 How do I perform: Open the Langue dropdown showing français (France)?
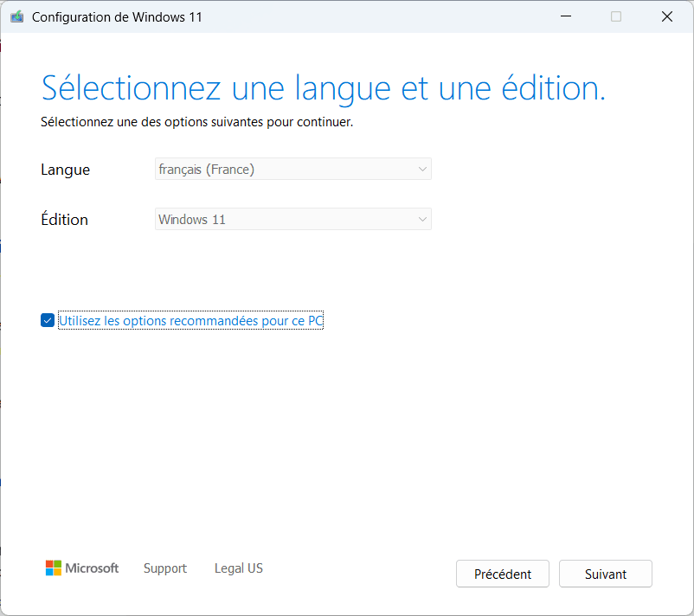pos(293,169)
